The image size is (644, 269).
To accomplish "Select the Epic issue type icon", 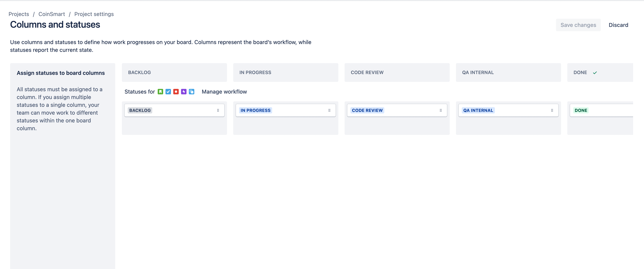I will (x=184, y=92).
